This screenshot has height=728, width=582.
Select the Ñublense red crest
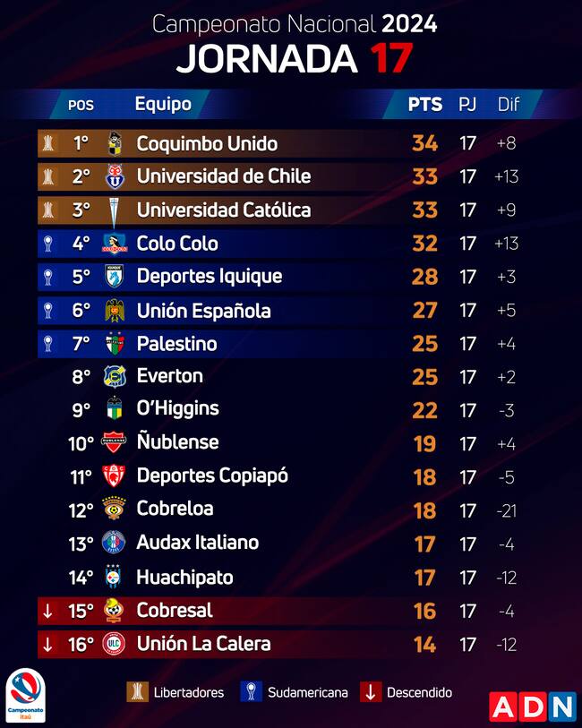pos(114,442)
